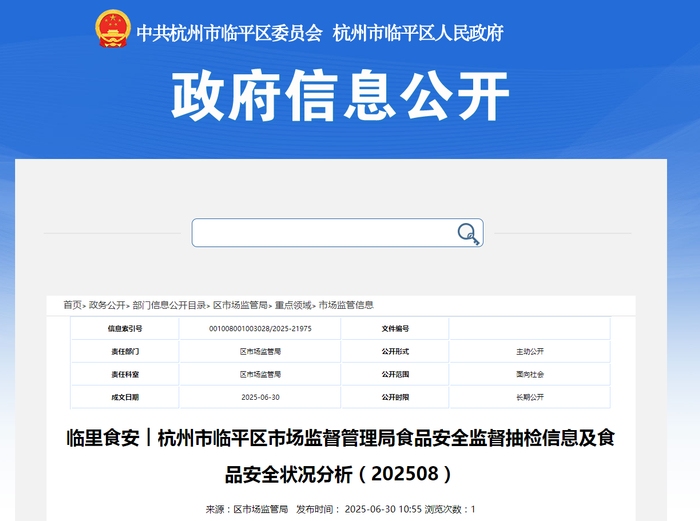Click the 政府信息公开 banner heading
The image size is (700, 521).
click(x=340, y=96)
